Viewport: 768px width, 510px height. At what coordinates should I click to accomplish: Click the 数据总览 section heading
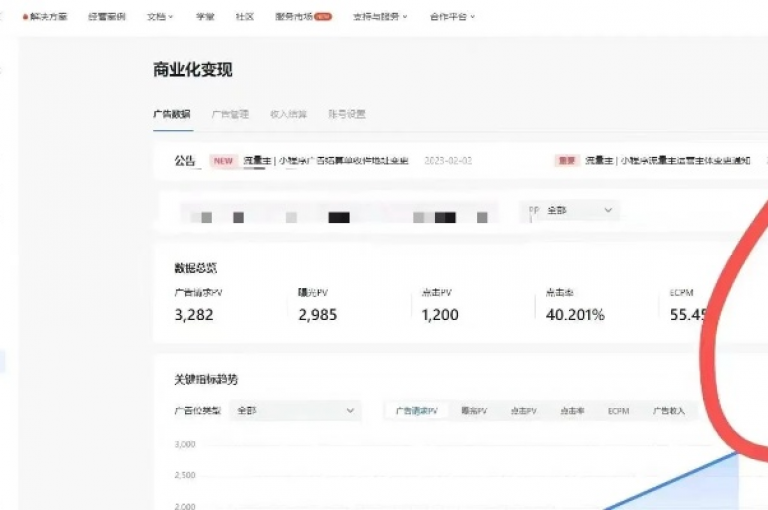tap(195, 268)
